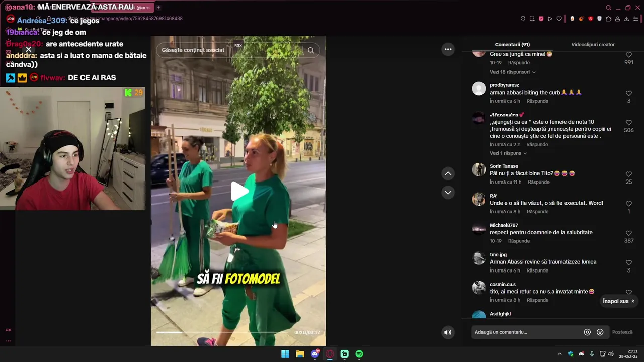Image resolution: width=644 pixels, height=362 pixels.
Task: Click the 'Înapoi sus' button
Action: pyautogui.click(x=618, y=301)
